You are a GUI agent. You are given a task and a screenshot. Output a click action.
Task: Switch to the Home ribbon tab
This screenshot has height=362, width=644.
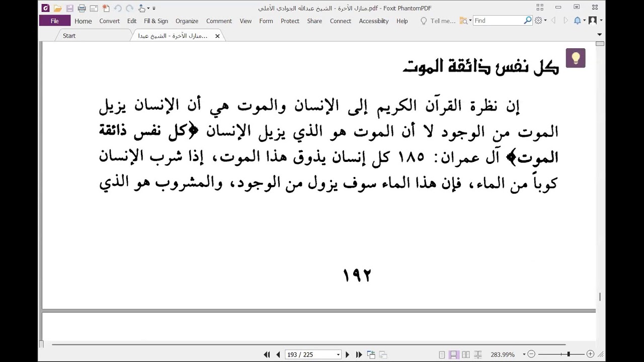(83, 21)
